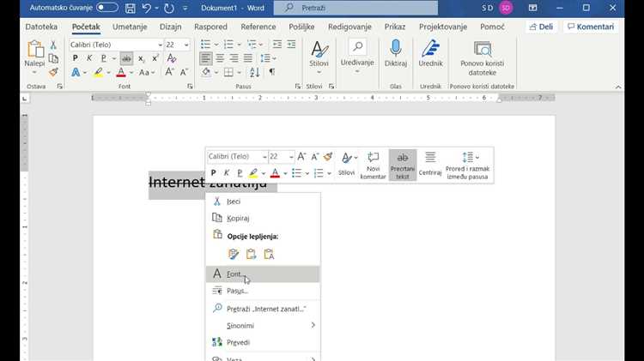Choose Prevedi from context menu
Screen dimensions: 644x361
click(263, 342)
